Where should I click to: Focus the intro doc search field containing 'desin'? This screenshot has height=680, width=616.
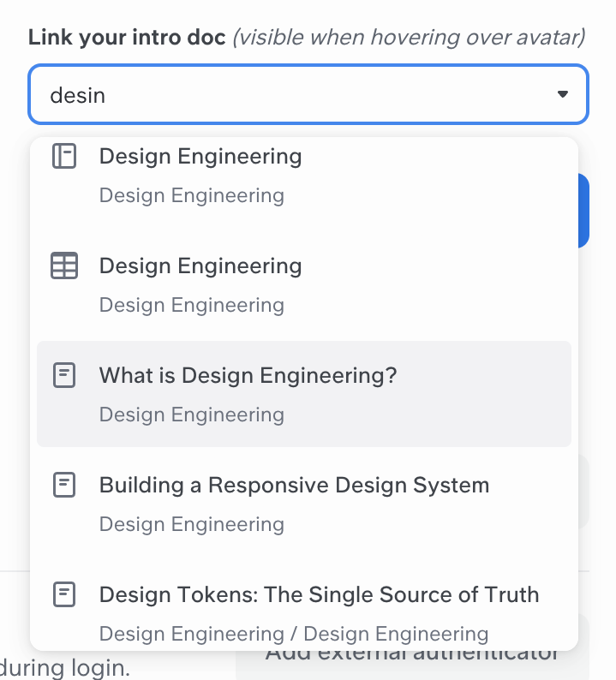point(283,94)
